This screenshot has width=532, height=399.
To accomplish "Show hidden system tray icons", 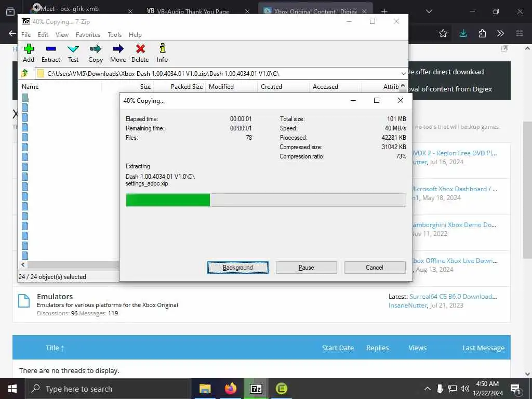I will pyautogui.click(x=428, y=389).
